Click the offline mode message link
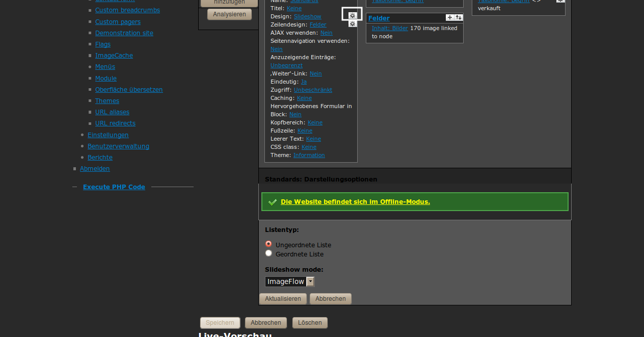Image resolution: width=644 pixels, height=337 pixels. (355, 202)
